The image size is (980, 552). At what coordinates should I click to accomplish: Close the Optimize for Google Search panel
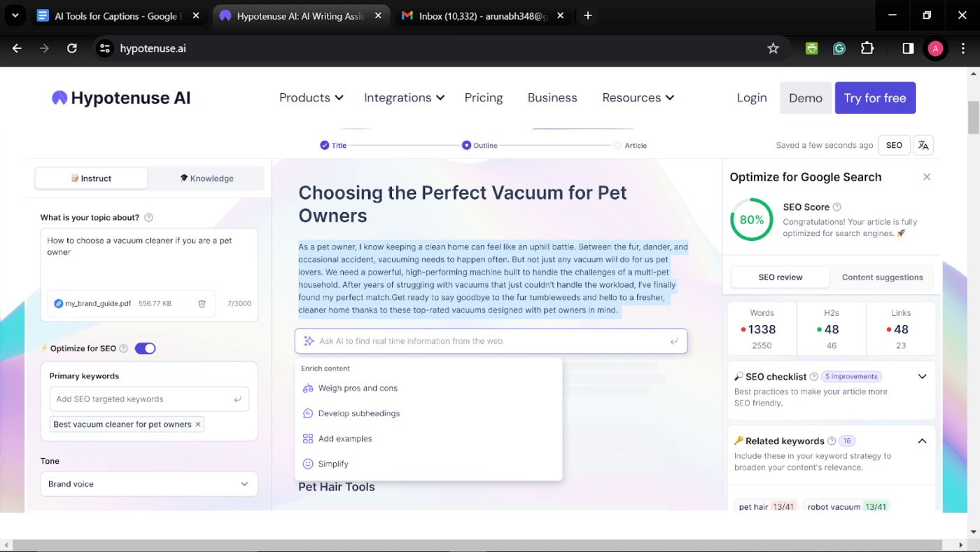coord(927,177)
